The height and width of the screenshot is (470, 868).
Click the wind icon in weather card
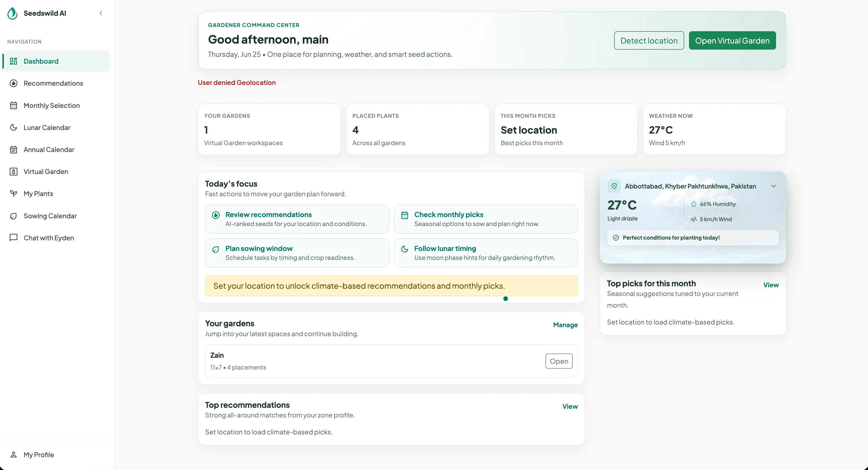coord(694,219)
